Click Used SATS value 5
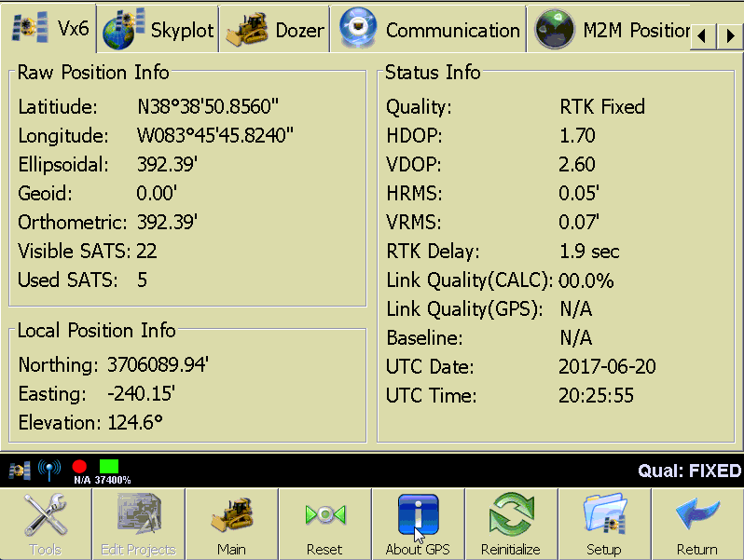This screenshot has width=744, height=560. (x=143, y=280)
